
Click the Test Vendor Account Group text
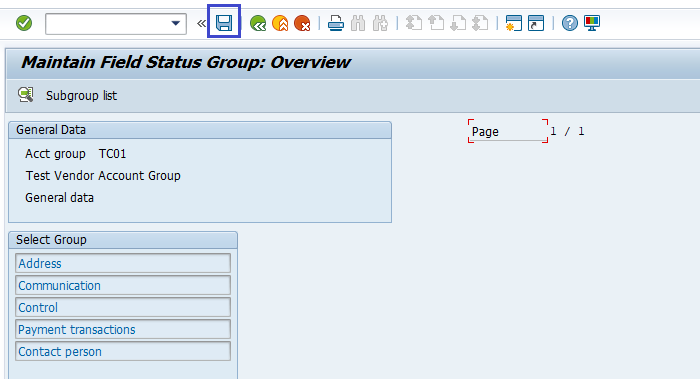[x=103, y=176]
